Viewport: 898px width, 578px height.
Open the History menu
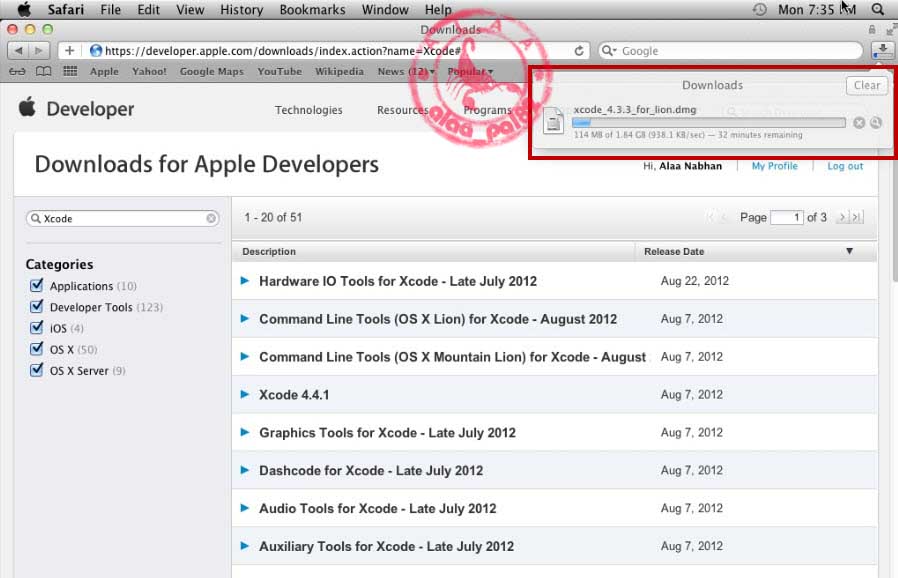(242, 10)
